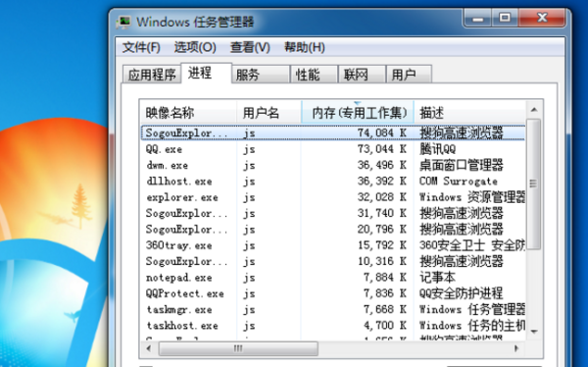The width and height of the screenshot is (588, 367).
Task: Click the COM Surrogate description
Action: click(459, 182)
